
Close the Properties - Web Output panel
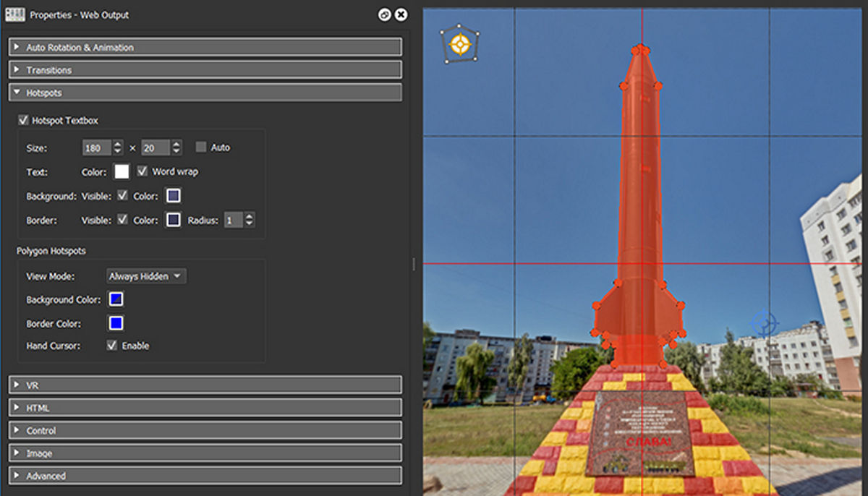coord(401,14)
